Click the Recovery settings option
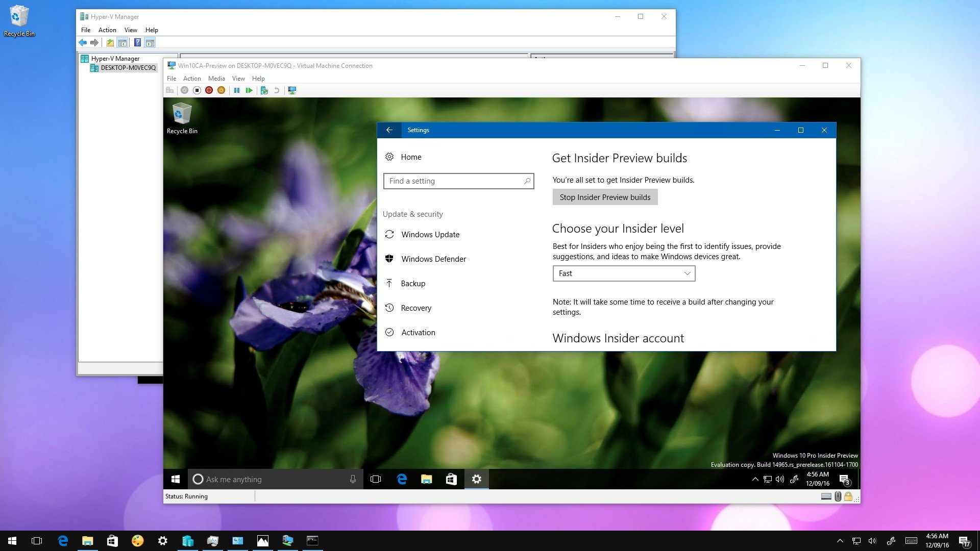Viewport: 980px width, 551px height. [x=416, y=308]
